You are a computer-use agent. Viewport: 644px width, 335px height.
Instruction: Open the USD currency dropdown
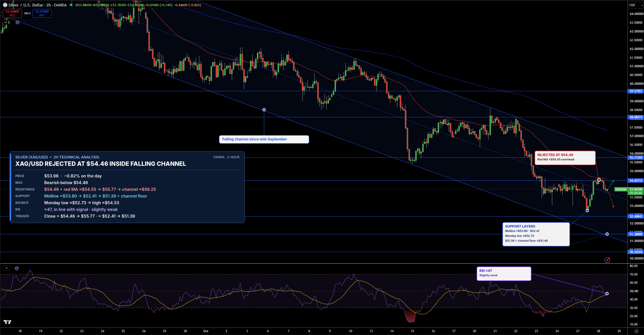point(636,5)
